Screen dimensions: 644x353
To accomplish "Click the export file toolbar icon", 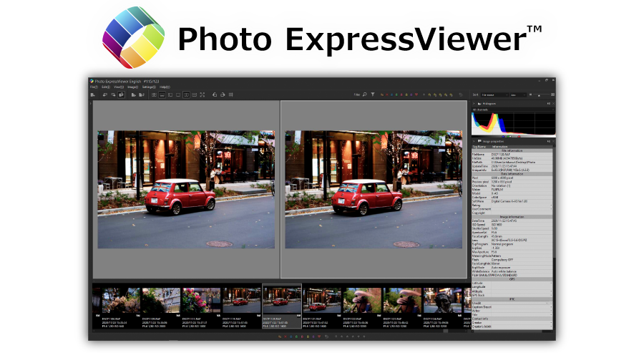I will click(x=134, y=95).
